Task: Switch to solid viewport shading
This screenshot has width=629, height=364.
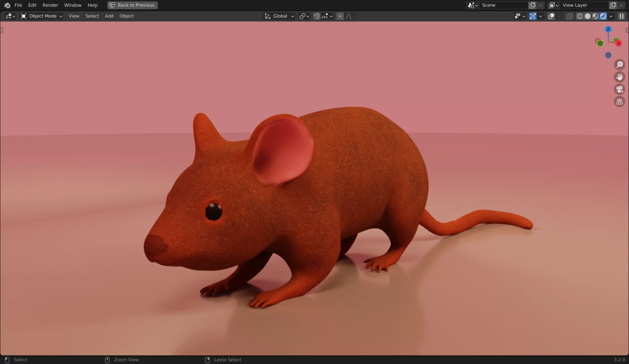Action: tap(588, 16)
